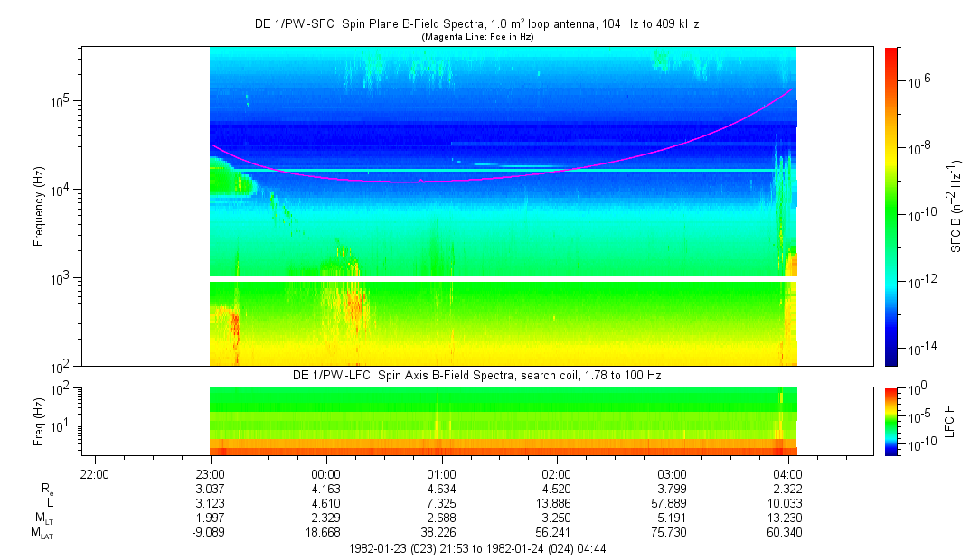Click the MLT value 13.230 under 04:00
The height and width of the screenshot is (560, 979).
[788, 518]
